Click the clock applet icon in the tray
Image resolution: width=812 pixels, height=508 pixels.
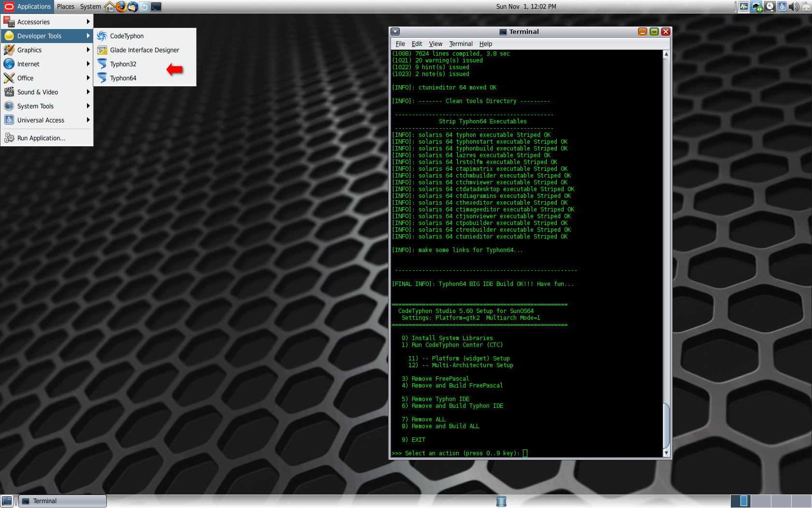pyautogui.click(x=769, y=7)
